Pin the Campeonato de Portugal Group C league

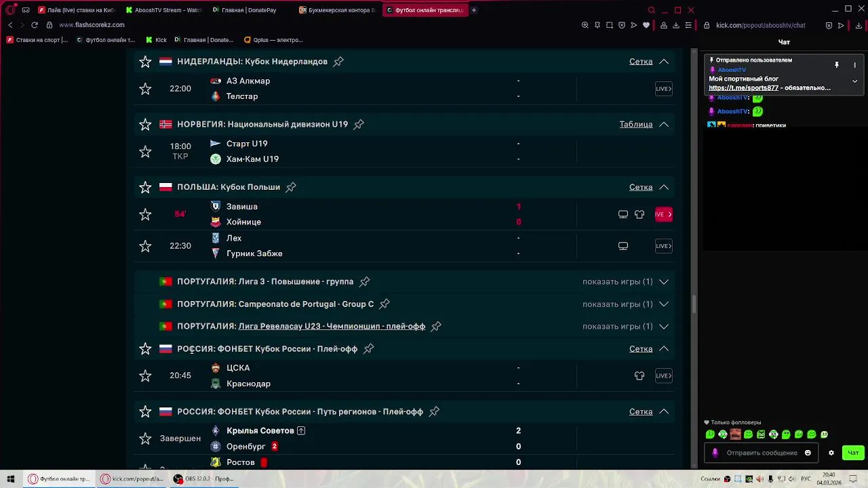pos(384,304)
